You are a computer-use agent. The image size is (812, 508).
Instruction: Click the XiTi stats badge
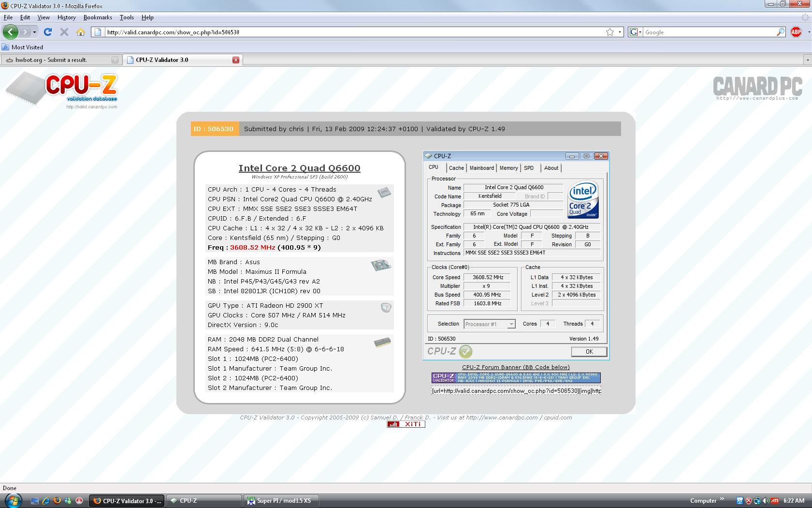[406, 424]
